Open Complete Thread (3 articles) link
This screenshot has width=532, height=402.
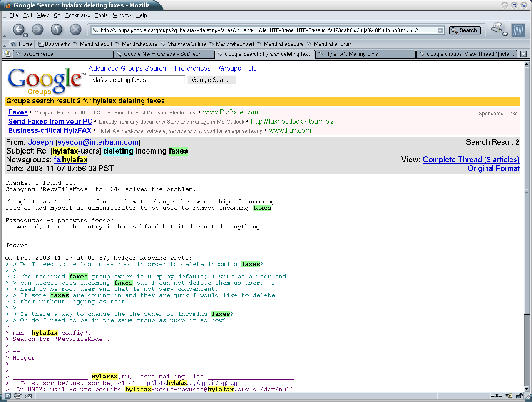click(471, 160)
